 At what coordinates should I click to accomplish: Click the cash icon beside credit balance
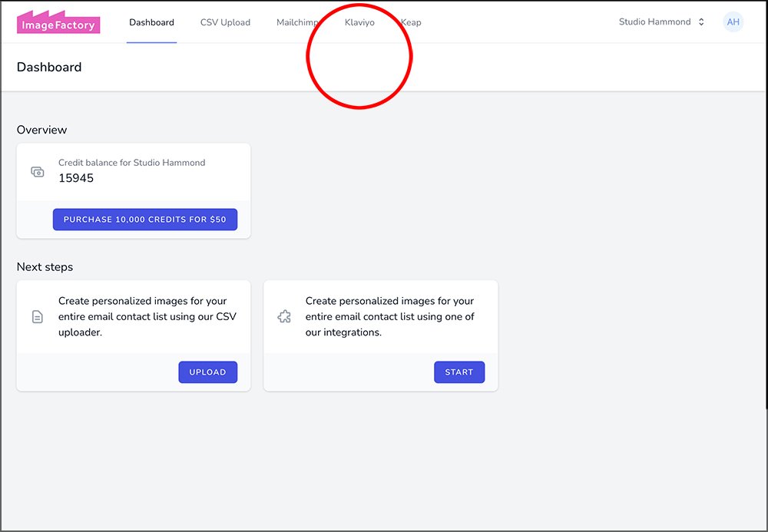pyautogui.click(x=38, y=172)
